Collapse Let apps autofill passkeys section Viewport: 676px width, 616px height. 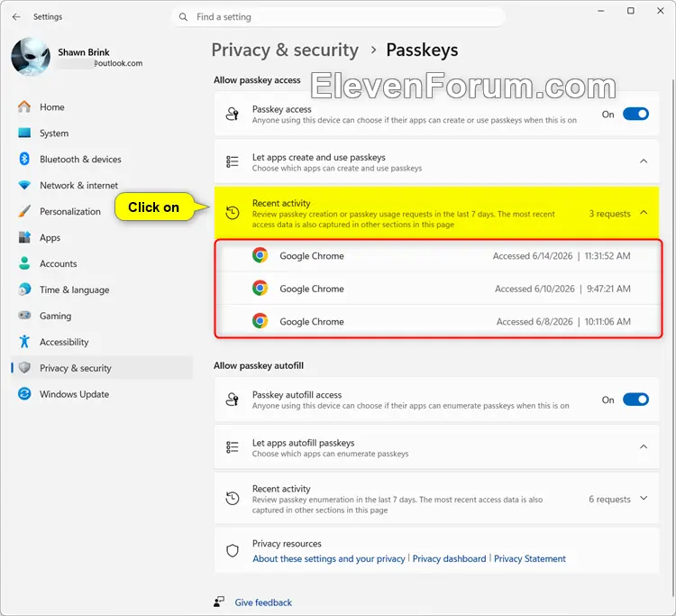click(x=644, y=447)
